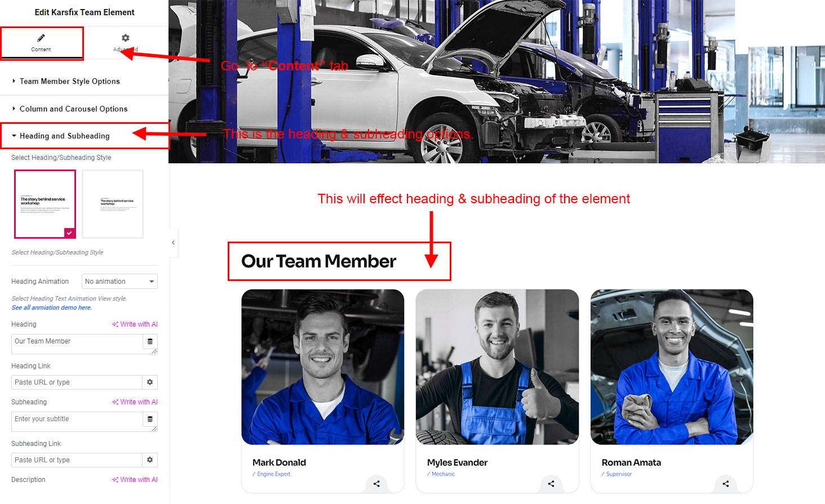Open dynamic tags for the Subheading field
The width and height of the screenshot is (825, 504).
point(150,420)
